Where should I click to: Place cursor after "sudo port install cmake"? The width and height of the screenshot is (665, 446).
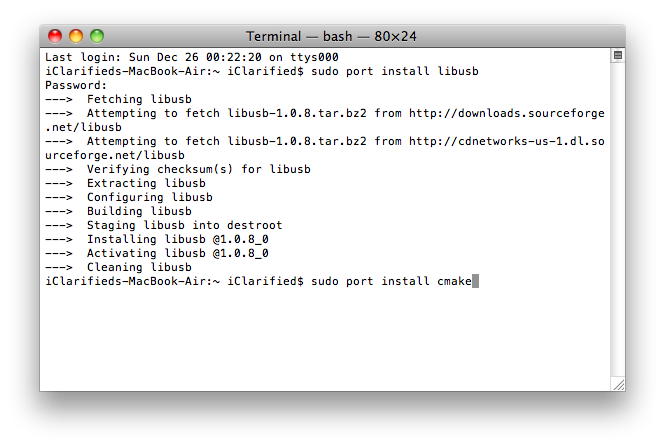(475, 282)
